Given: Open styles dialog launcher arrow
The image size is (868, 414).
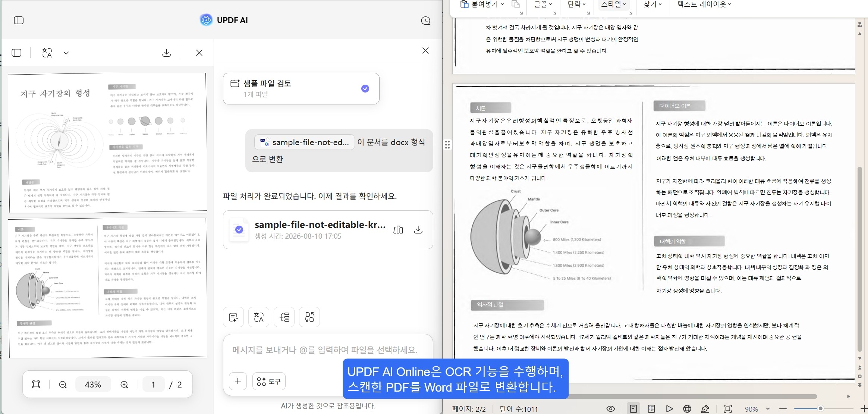Looking at the screenshot, I should point(631,13).
